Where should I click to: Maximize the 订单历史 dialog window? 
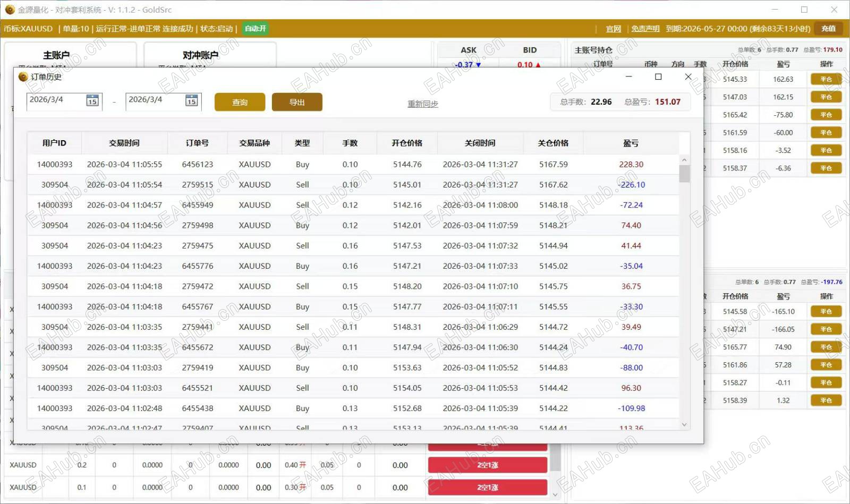click(658, 77)
